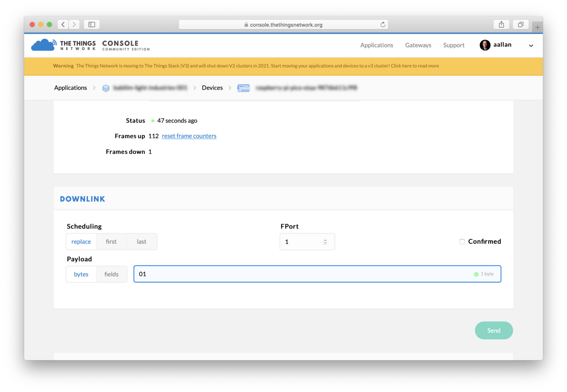Click the device board icon in breadcrumb
567x392 pixels.
click(x=243, y=88)
